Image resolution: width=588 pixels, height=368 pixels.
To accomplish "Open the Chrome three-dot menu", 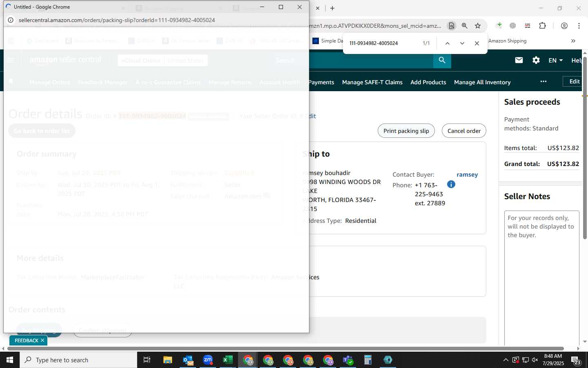I will 579,26.
